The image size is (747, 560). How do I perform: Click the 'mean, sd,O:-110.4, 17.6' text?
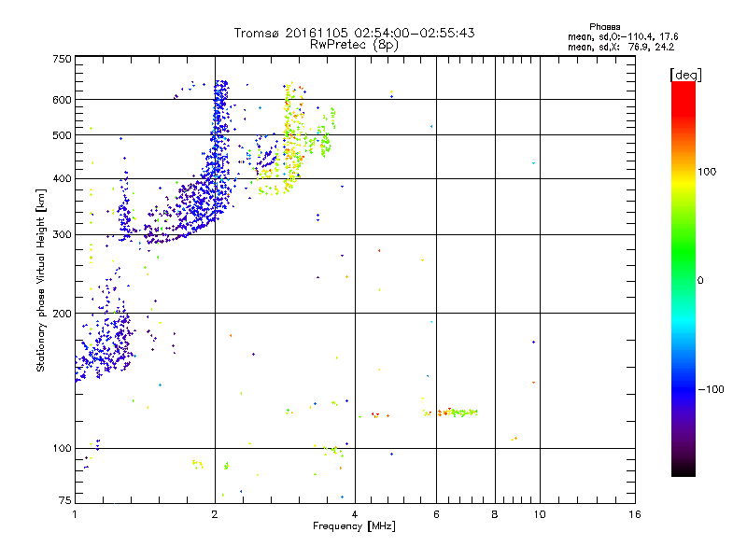point(623,36)
